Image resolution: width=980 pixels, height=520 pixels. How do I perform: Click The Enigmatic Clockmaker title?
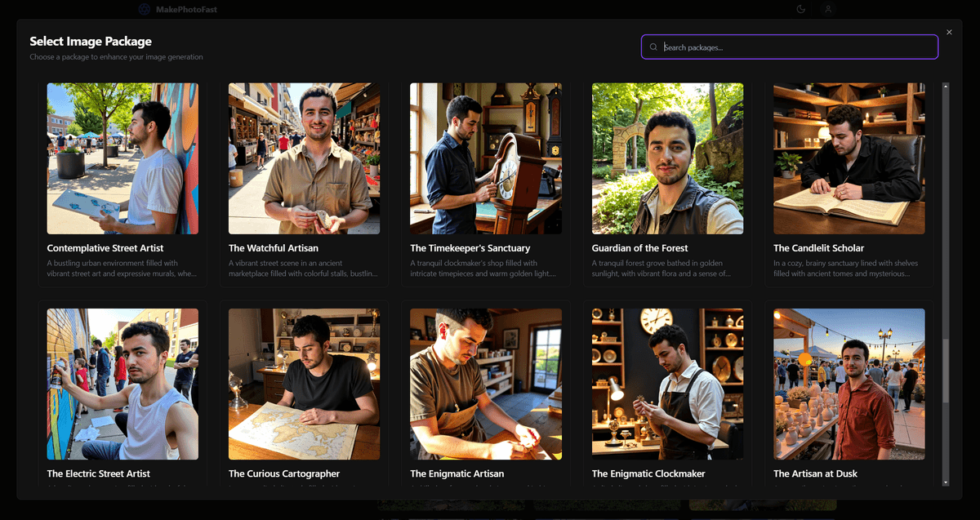648,473
